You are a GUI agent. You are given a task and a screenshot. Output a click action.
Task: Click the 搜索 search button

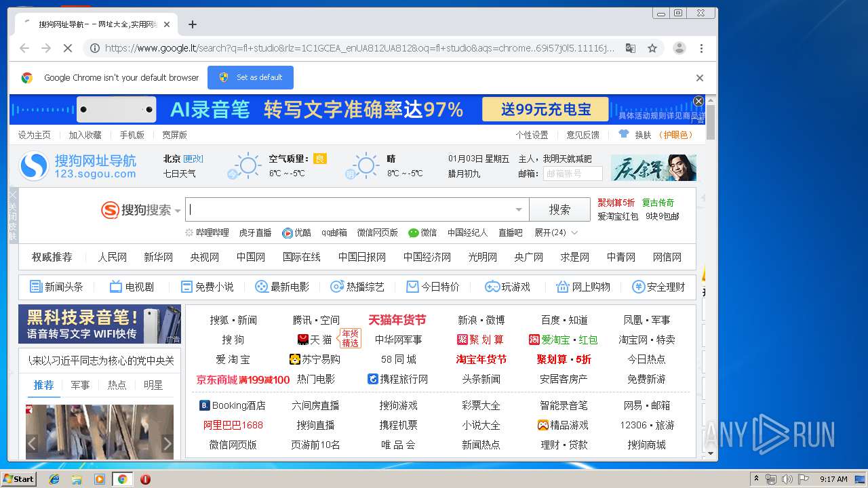click(560, 209)
